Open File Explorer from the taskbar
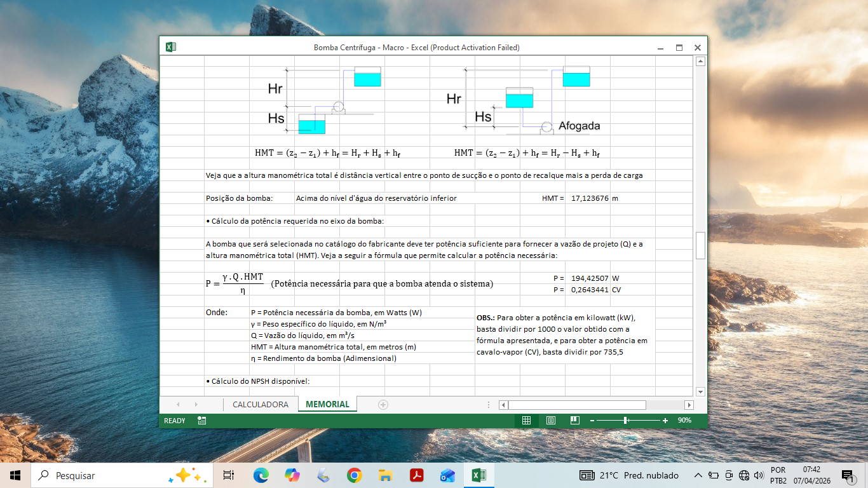 tap(385, 475)
